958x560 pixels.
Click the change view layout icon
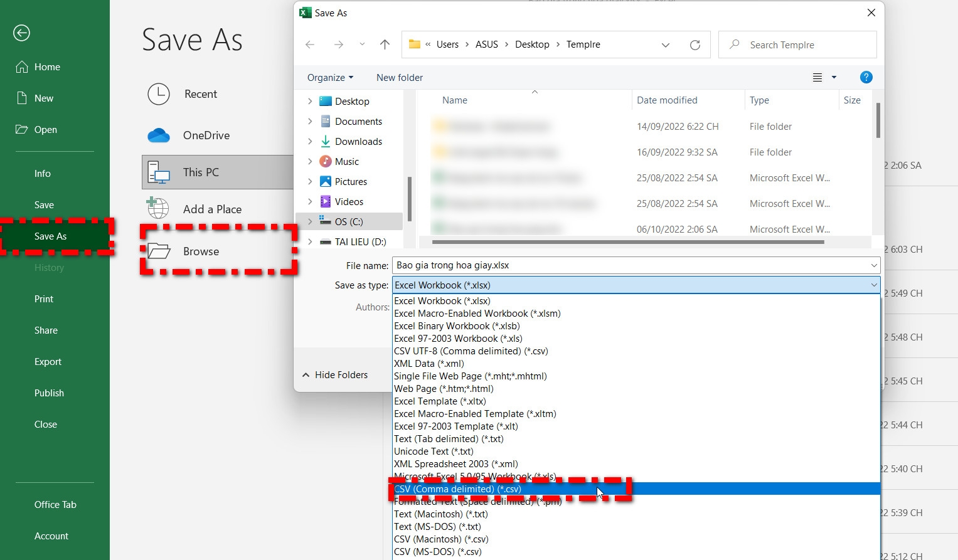[x=817, y=77]
